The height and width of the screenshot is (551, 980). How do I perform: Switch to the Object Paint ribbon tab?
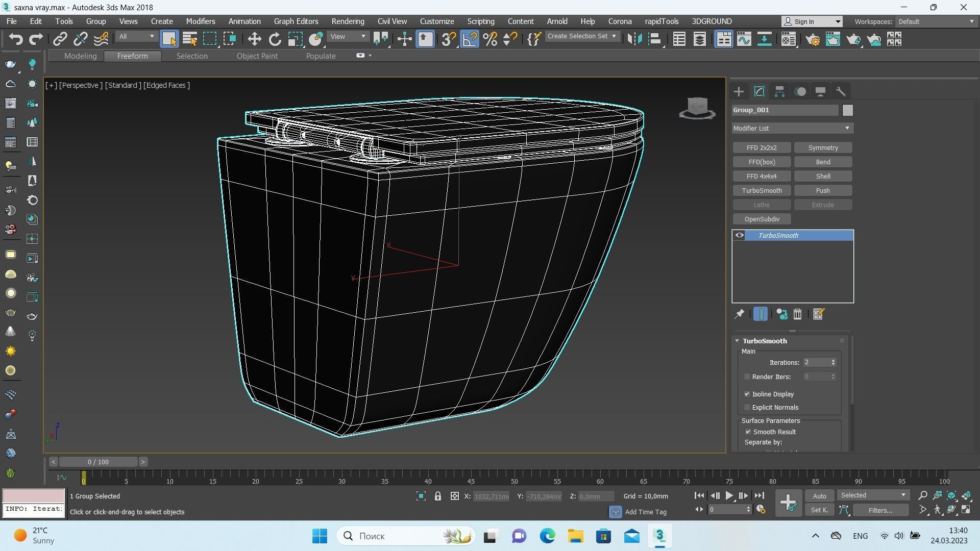click(257, 56)
